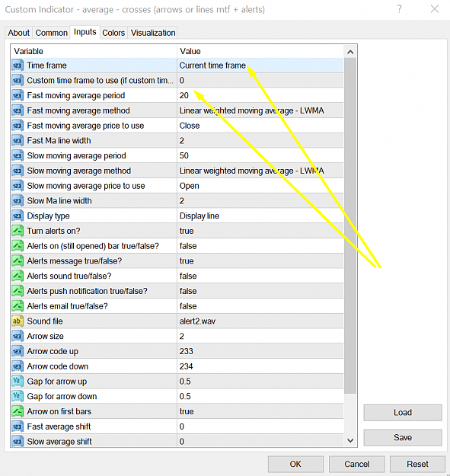This screenshot has height=476, width=450.
Task: Select the boolean icon beside Turn alerts on?
Action: pos(18,231)
